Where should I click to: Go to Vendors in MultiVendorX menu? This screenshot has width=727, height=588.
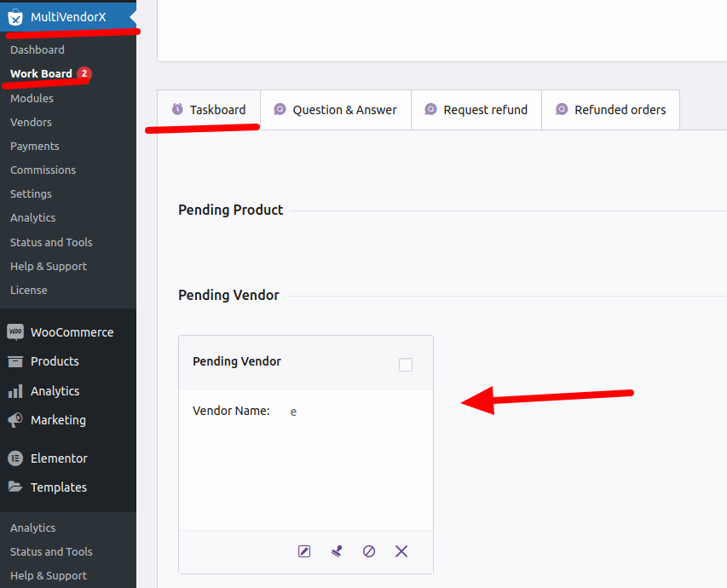point(31,122)
